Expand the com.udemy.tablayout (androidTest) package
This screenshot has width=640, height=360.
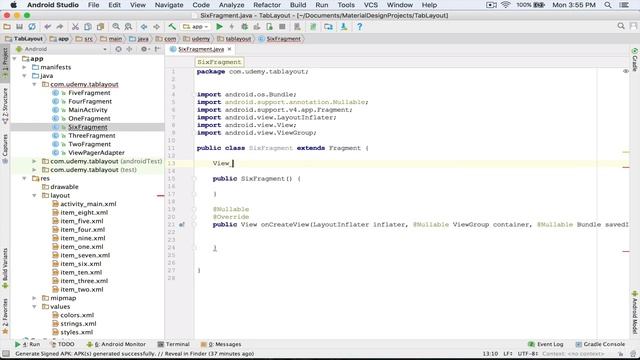tap(34, 162)
